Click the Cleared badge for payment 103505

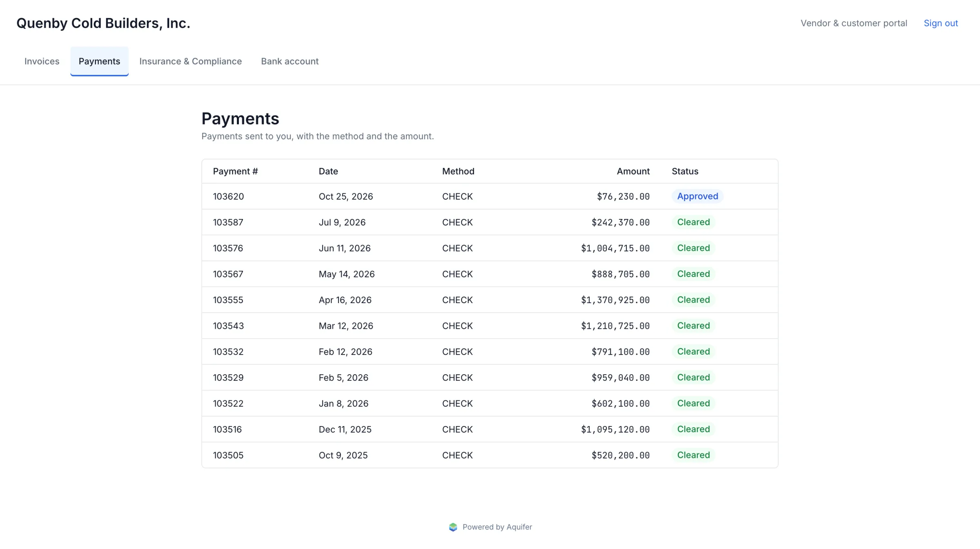coord(693,455)
